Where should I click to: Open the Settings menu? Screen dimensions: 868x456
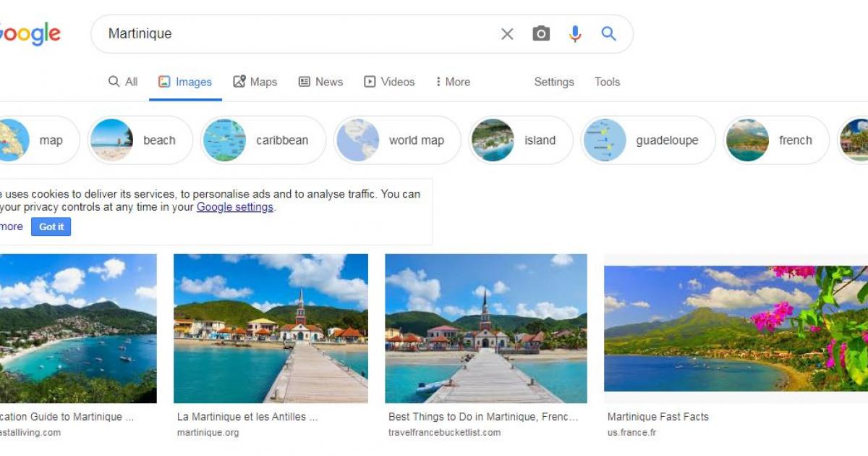pyautogui.click(x=554, y=82)
